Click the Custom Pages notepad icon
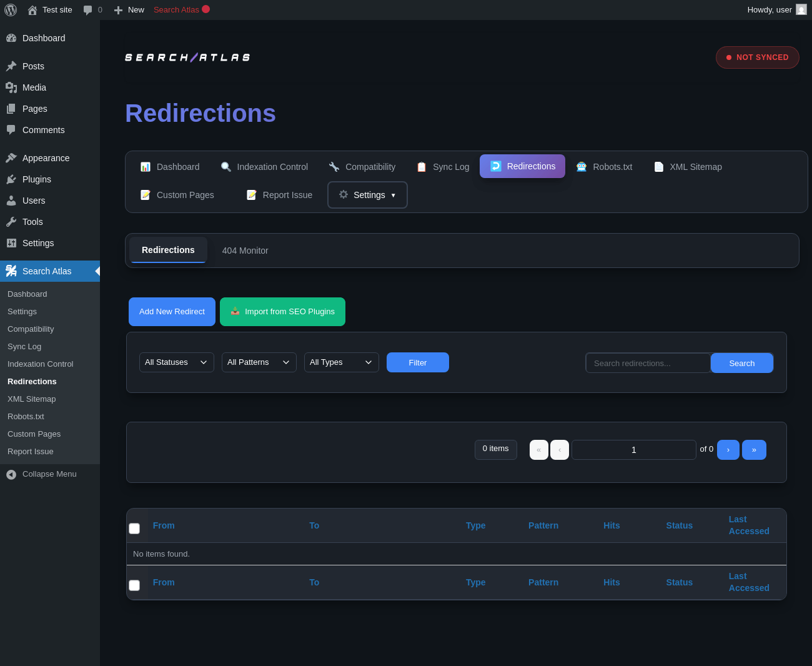 [x=146, y=195]
